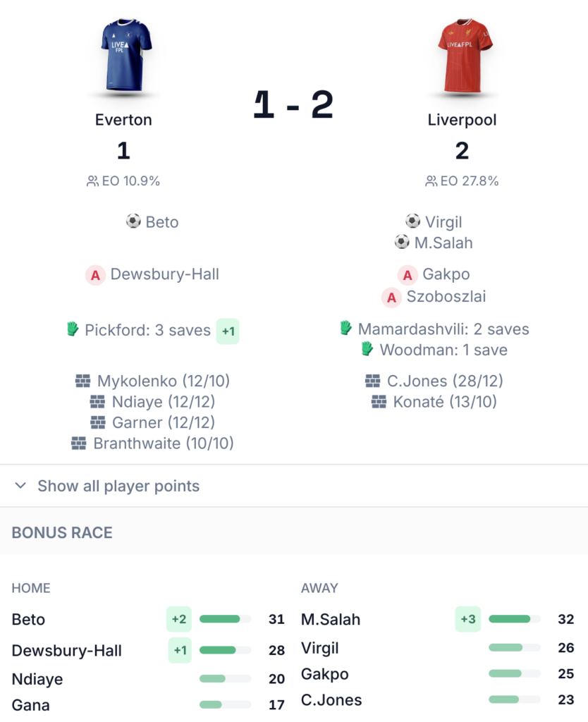Click the +2 bonus badge for Beto
The width and height of the screenshot is (588, 722).
point(179,619)
